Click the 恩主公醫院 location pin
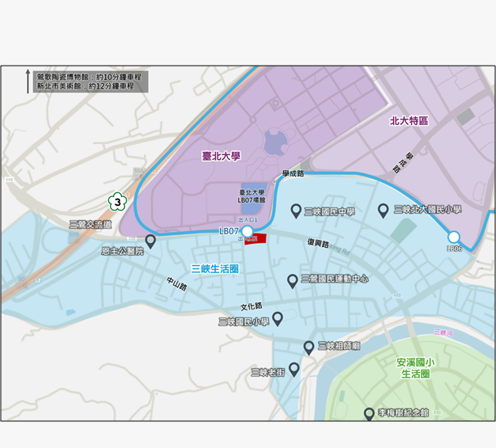The image size is (496, 448). coord(150,241)
